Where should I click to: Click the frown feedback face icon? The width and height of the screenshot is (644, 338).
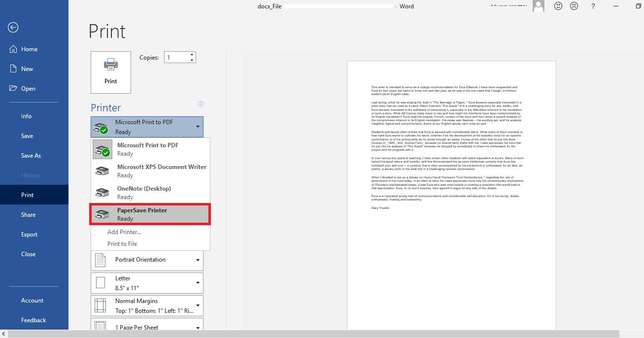[574, 6]
